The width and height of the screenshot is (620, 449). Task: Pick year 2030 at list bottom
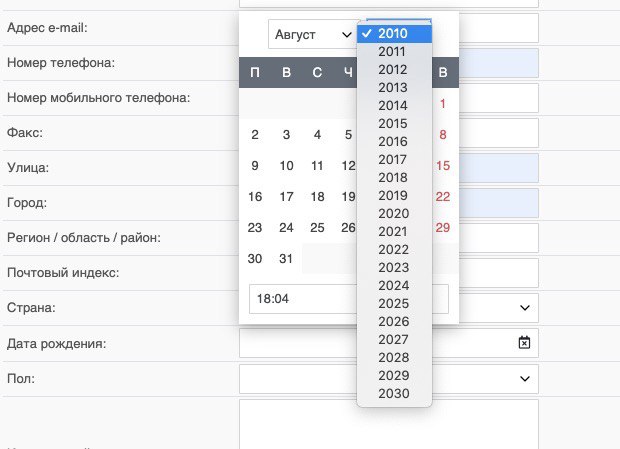click(x=394, y=393)
